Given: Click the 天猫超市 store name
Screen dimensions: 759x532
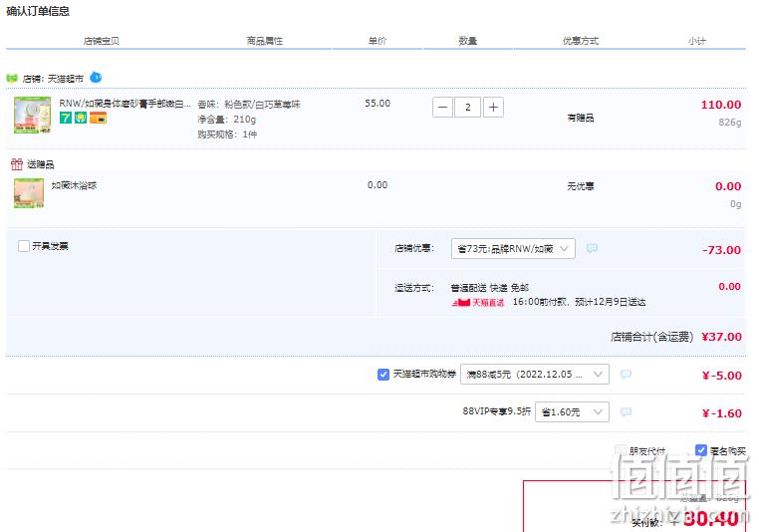Looking at the screenshot, I should [66, 79].
